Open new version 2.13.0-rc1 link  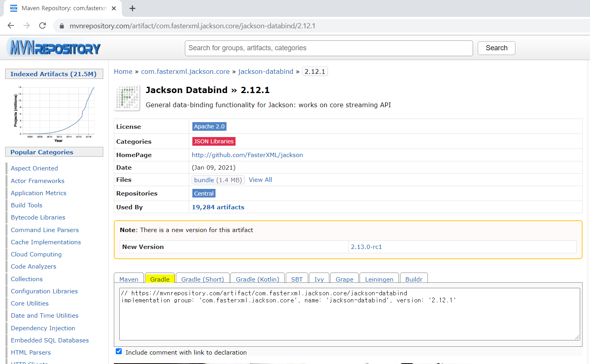pos(366,247)
